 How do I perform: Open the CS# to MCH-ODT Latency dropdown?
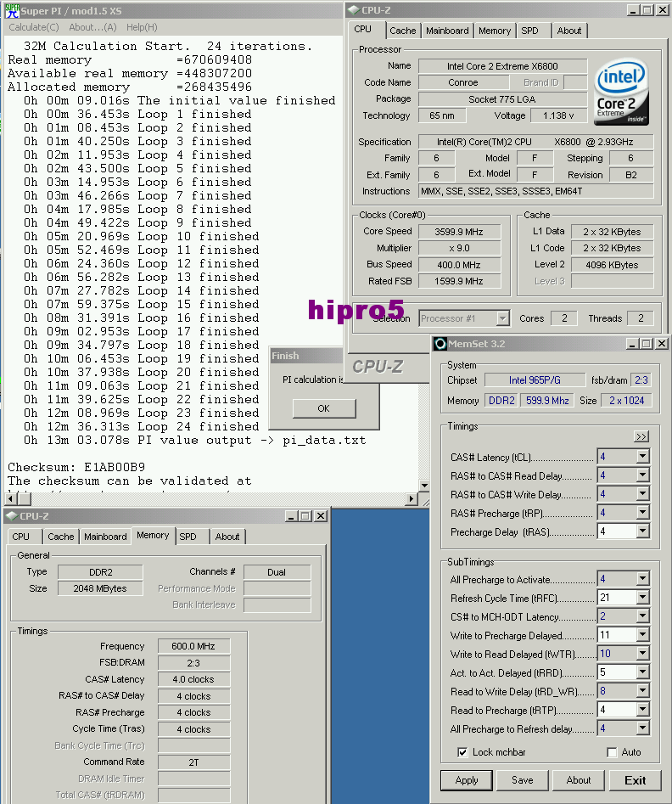[x=643, y=616]
